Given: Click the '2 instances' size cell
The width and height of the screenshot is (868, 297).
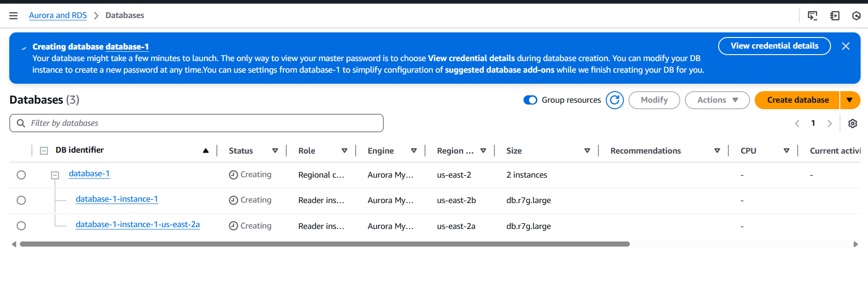Looking at the screenshot, I should coord(527,175).
